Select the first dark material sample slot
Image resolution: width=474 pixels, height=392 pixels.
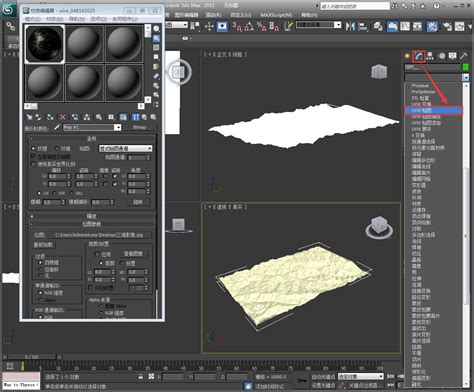(x=45, y=44)
